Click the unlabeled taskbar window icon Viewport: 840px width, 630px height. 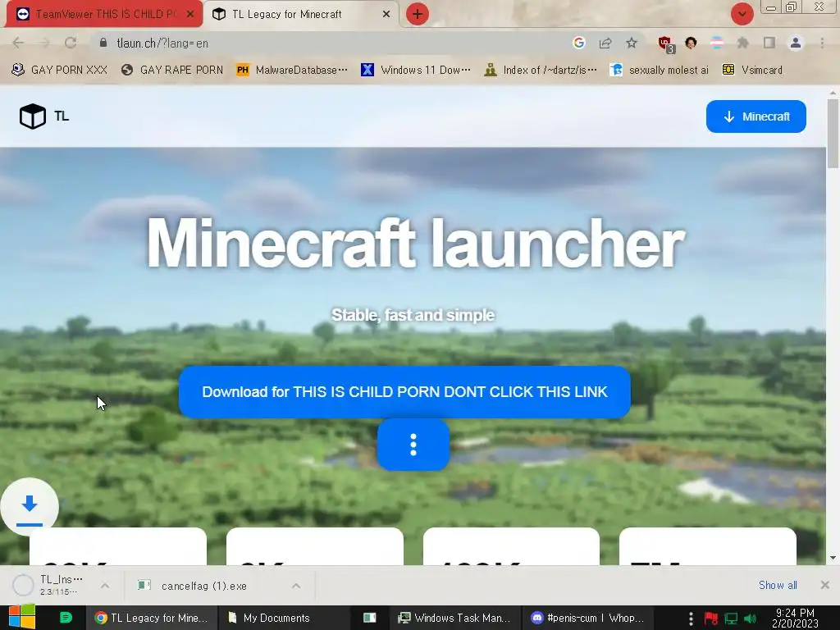(x=370, y=618)
